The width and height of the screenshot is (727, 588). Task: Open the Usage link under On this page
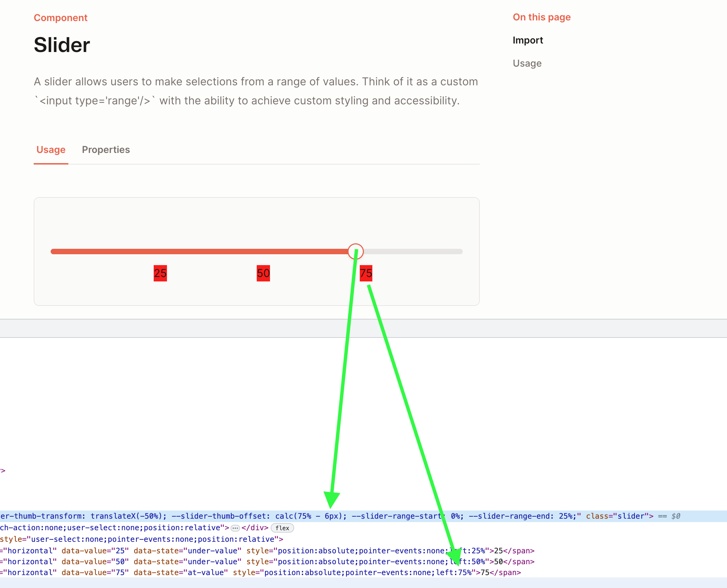[527, 63]
